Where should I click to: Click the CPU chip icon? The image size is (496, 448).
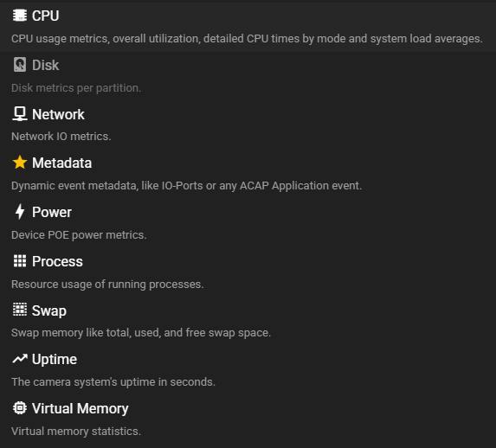tap(20, 16)
